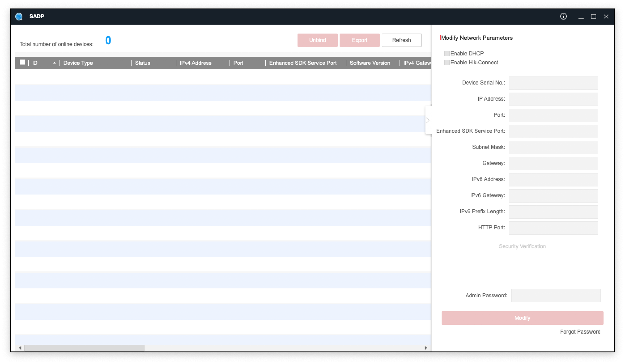625x364 pixels.
Task: Open the Forgot Password link
Action: 580,332
